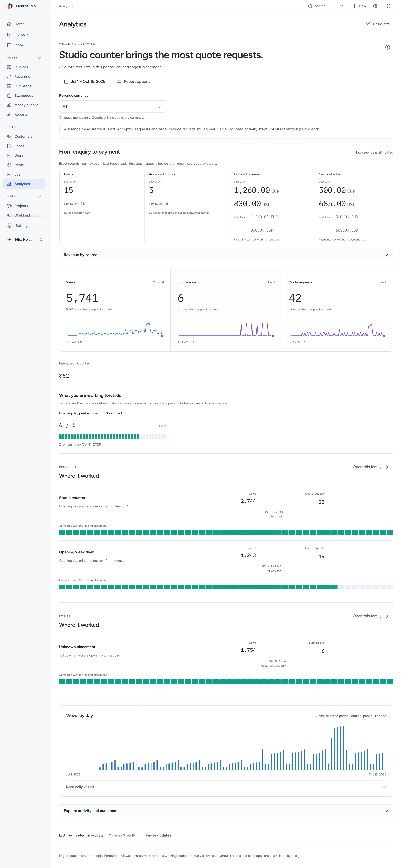This screenshot has height=868, width=401.
Task: Click the Online now people icon
Action: [x=368, y=24]
